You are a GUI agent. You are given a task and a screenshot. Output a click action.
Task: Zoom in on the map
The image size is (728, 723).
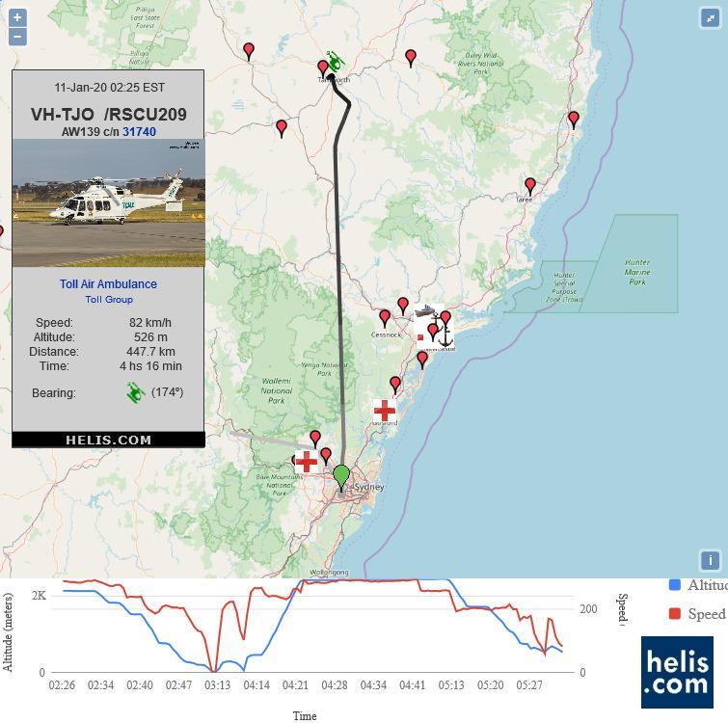tap(17, 17)
